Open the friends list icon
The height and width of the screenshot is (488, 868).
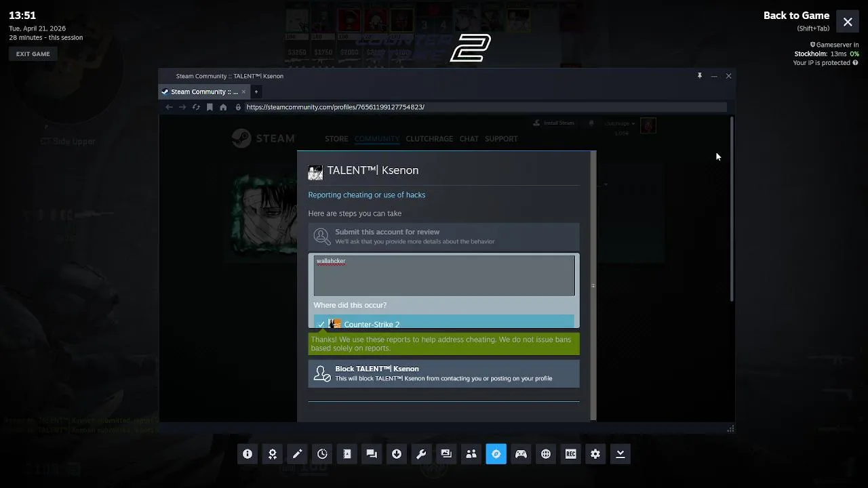pos(471,454)
